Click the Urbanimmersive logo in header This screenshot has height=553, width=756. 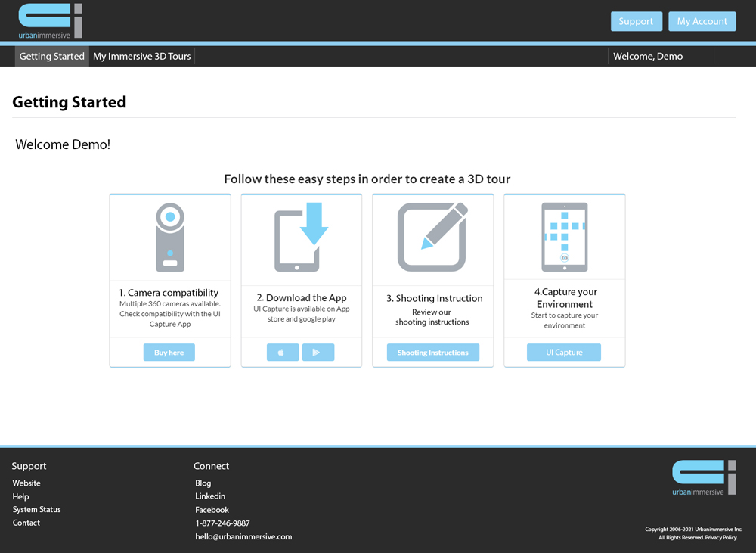pyautogui.click(x=50, y=20)
